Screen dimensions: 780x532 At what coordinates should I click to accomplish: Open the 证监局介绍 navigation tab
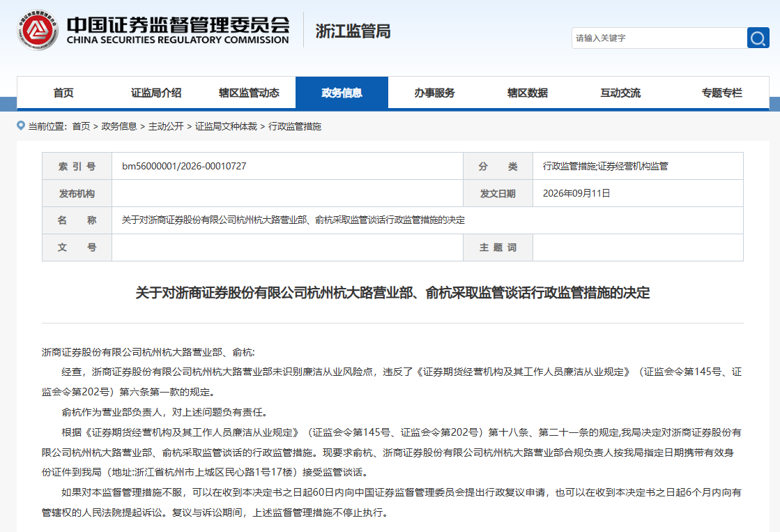coord(156,93)
